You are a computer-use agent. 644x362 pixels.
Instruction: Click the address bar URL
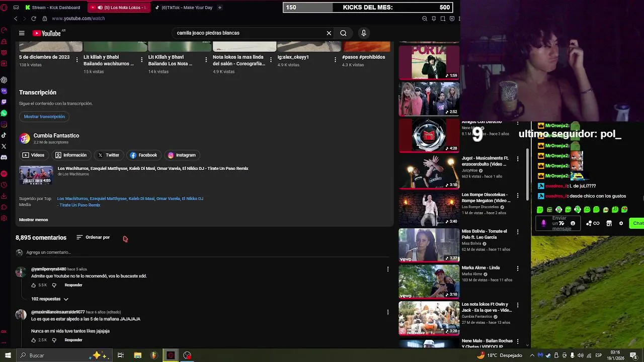coord(78,19)
